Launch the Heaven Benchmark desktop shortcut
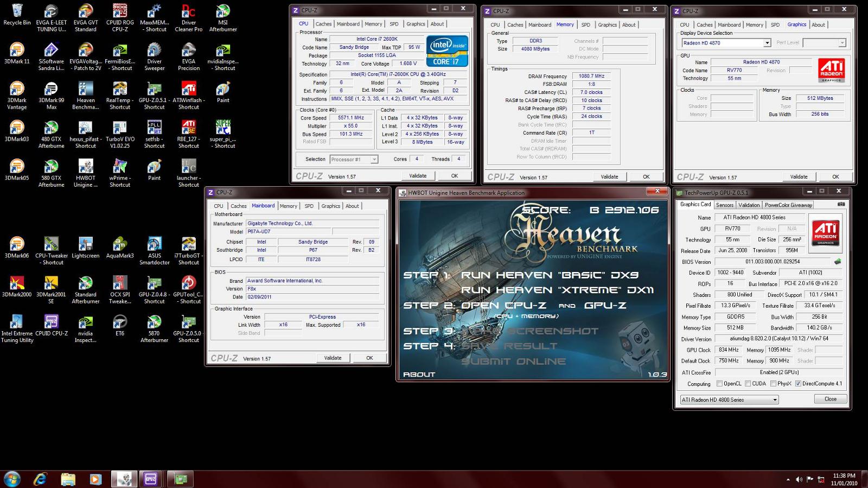 (86, 96)
